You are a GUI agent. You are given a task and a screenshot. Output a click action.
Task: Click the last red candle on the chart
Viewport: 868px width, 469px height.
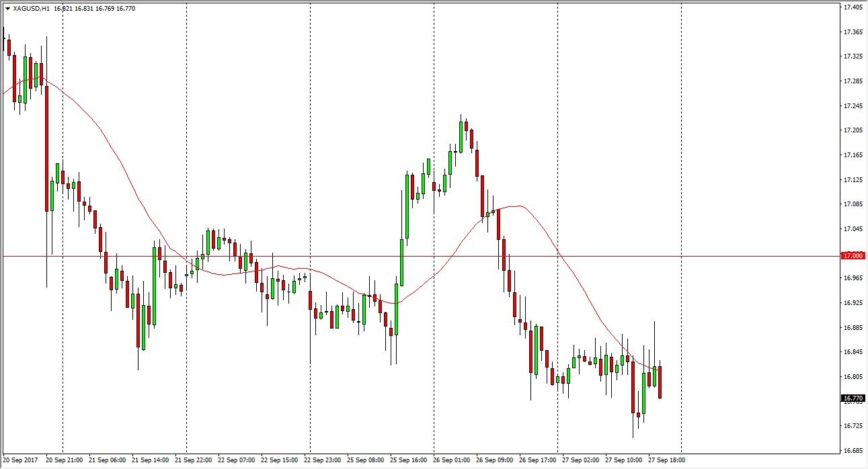click(x=660, y=382)
